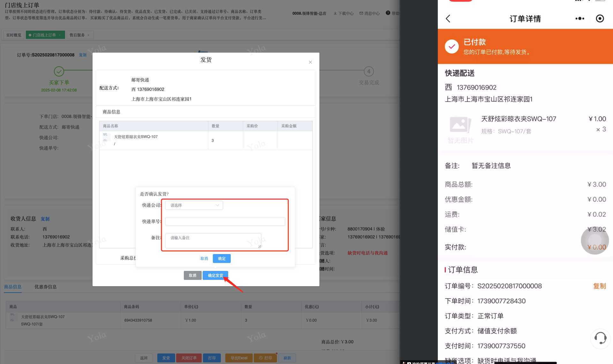
Task: Close the 发货 dialog with X
Action: coord(310,62)
